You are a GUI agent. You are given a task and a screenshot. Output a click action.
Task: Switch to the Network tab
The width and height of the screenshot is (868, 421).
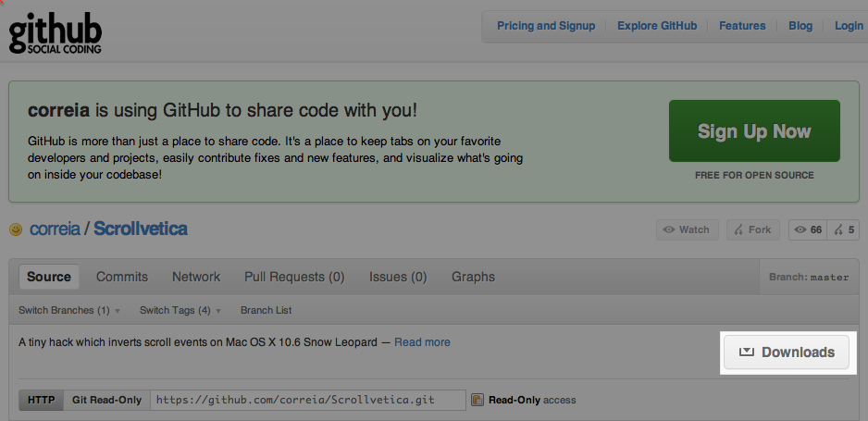click(196, 277)
